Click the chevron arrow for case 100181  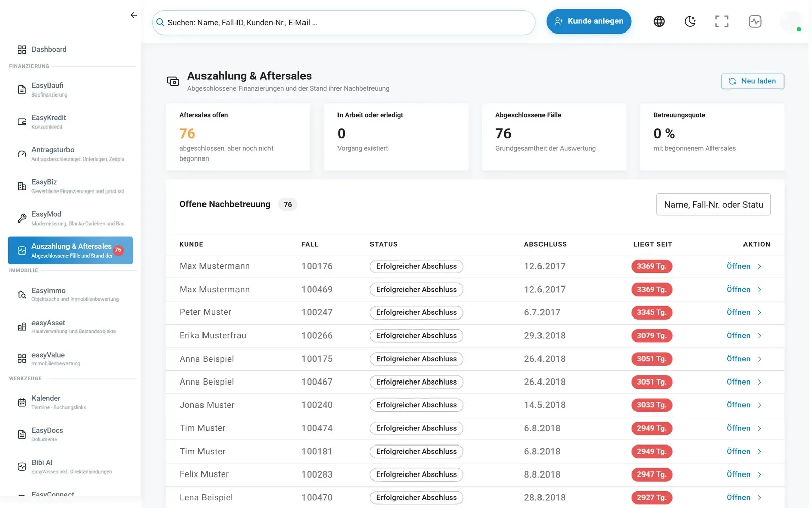point(760,452)
